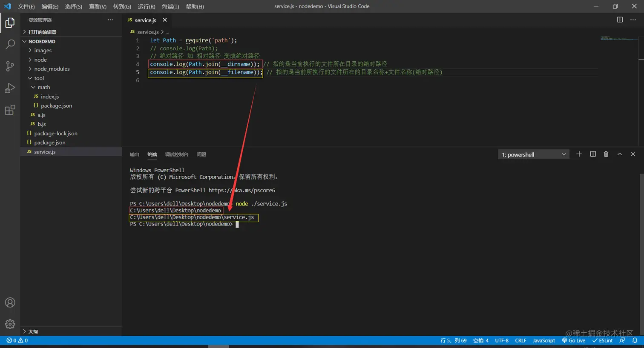
Task: Open the 帮助(H) menu
Action: pos(195,6)
